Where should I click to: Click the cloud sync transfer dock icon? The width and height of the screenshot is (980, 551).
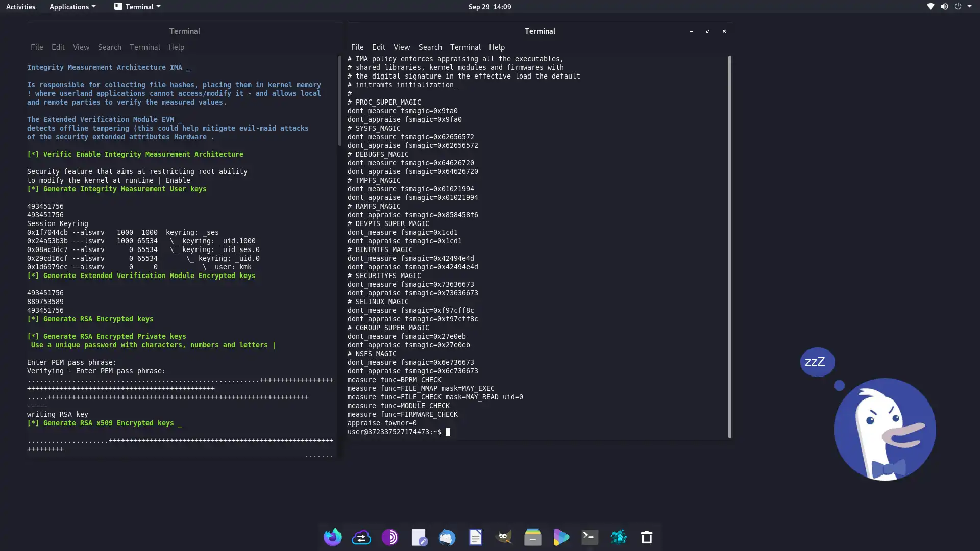(361, 537)
